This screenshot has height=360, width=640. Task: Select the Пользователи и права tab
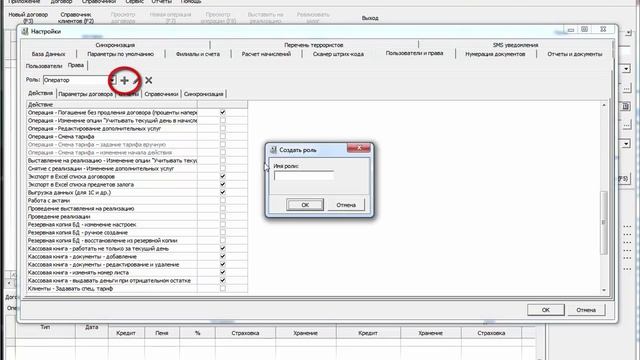(414, 53)
